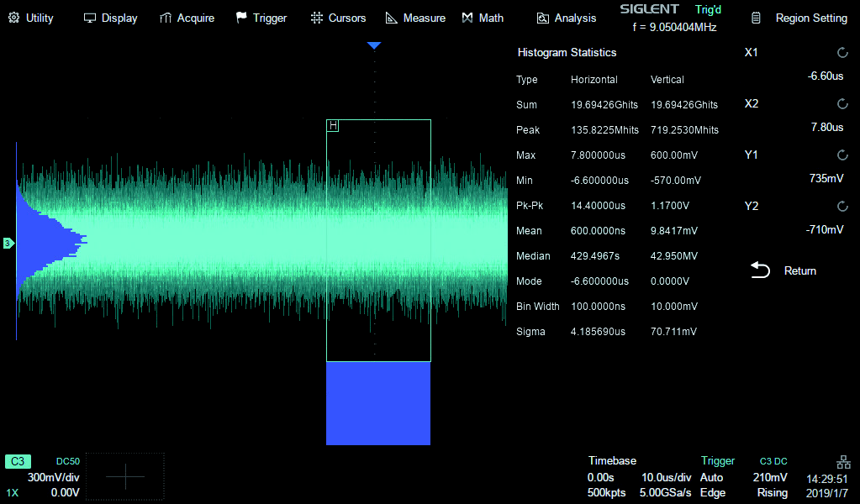The image size is (860, 504).
Task: Click the Utility gear icon
Action: (13, 18)
